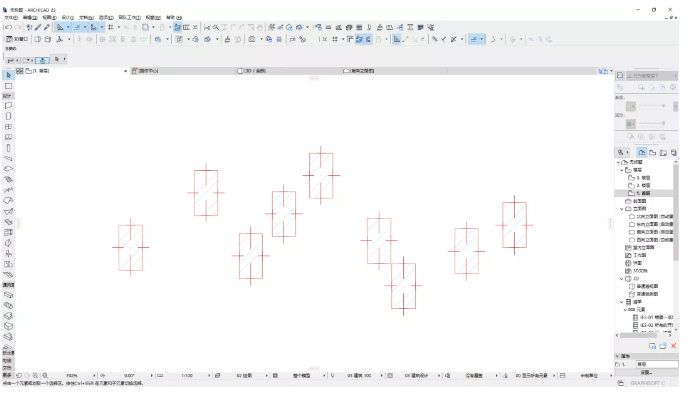Collapse the 3D node in Navigator
Screen dimensions: 691x393
[622, 279]
